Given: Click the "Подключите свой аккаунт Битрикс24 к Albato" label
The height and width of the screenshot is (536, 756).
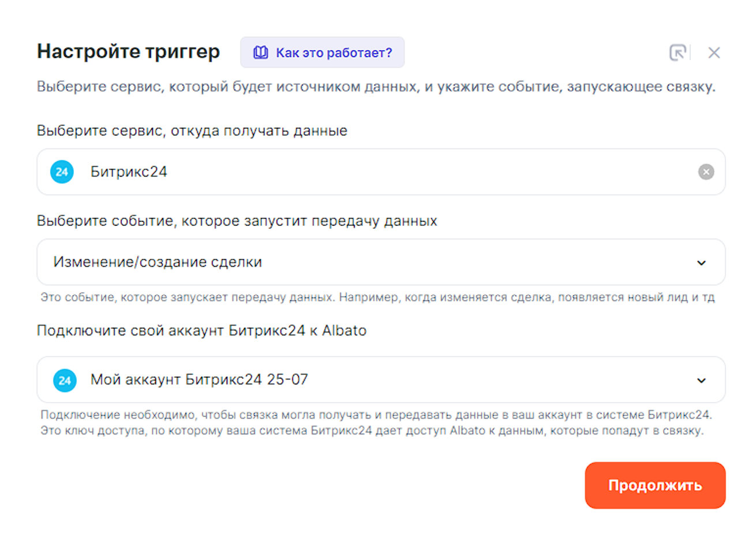Looking at the screenshot, I should tap(201, 331).
